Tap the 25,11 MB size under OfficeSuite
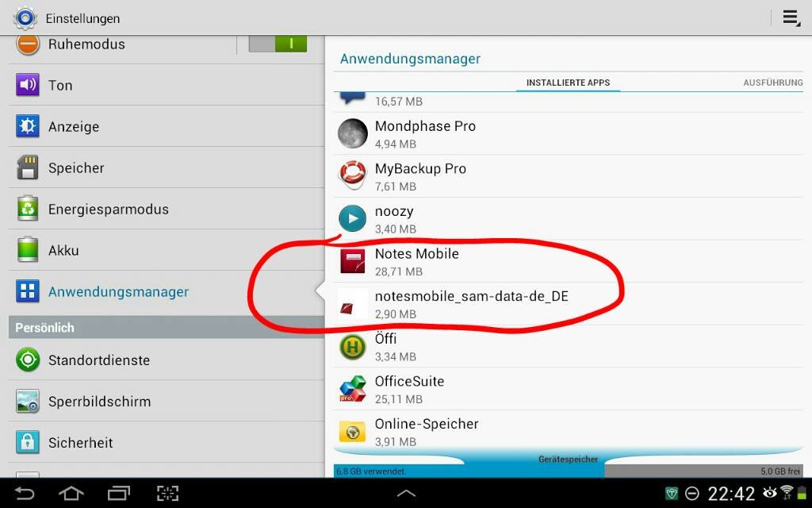812x508 pixels. (x=399, y=399)
